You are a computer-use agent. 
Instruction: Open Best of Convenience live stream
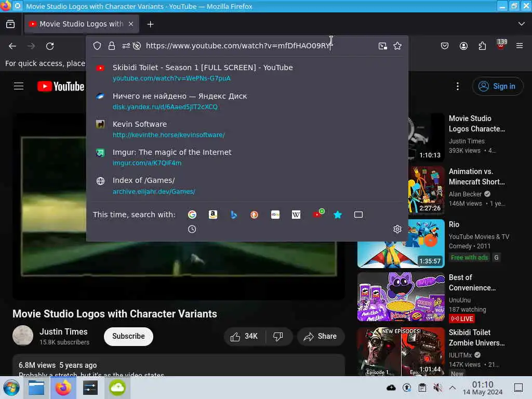pos(401,297)
